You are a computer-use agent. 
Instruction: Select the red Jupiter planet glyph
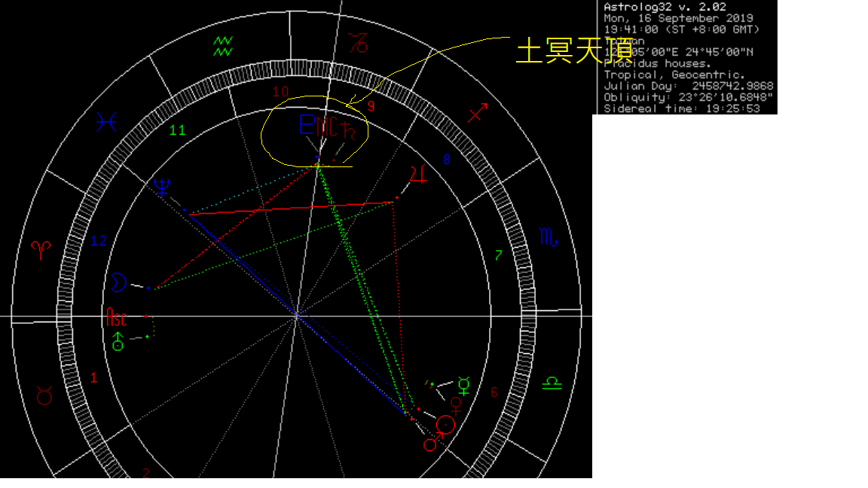(418, 174)
